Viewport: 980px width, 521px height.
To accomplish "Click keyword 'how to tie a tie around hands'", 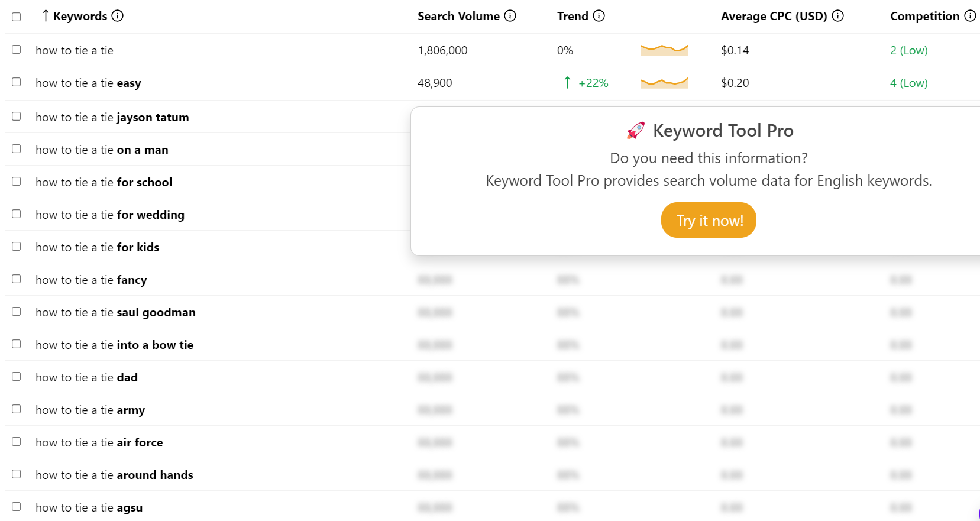I will (114, 475).
